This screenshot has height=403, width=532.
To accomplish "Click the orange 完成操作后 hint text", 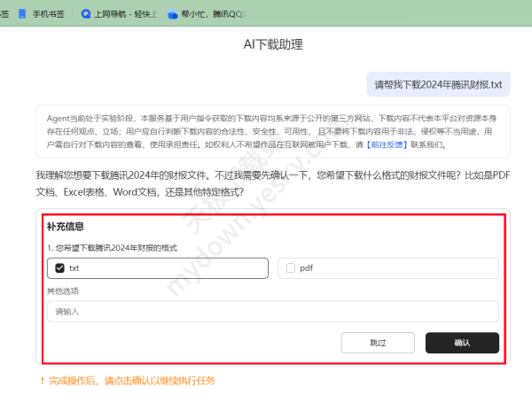I will click(131, 381).
